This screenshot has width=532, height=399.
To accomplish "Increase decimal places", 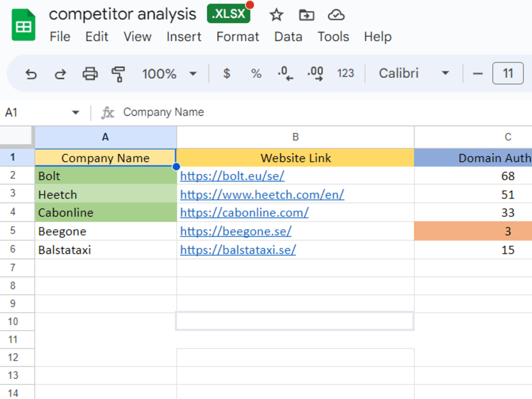I will point(315,74).
